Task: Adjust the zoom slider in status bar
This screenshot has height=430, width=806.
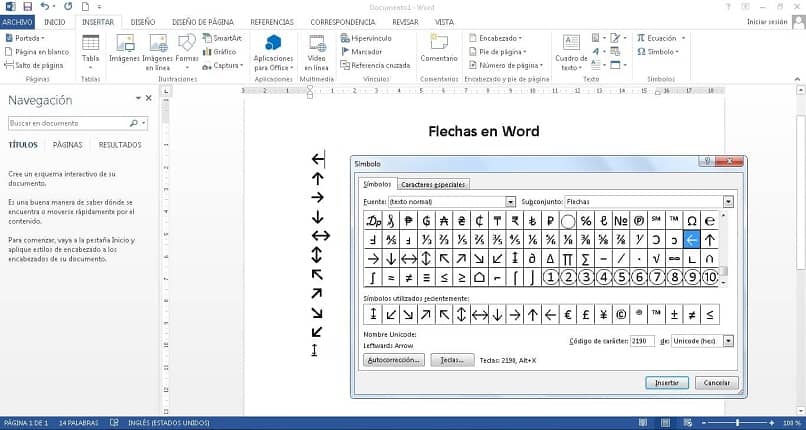Action: pyautogui.click(x=739, y=423)
